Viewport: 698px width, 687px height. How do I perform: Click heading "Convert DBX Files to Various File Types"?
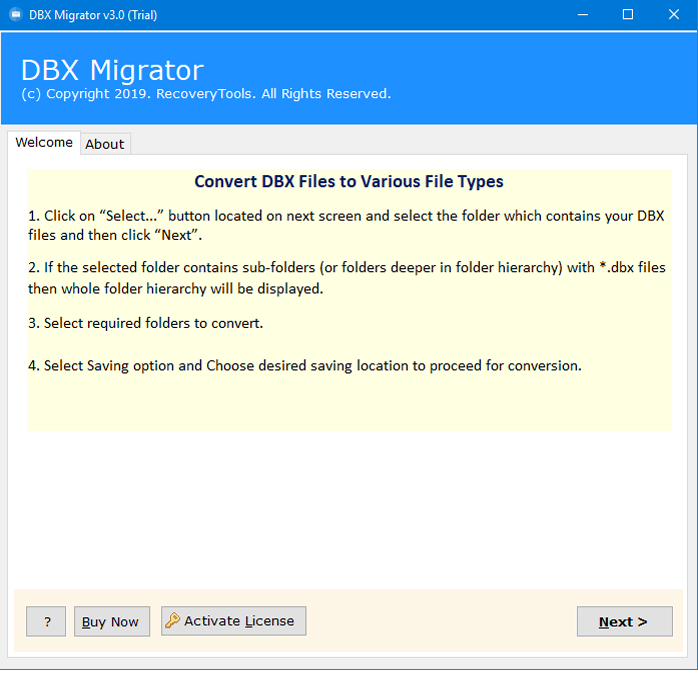(x=349, y=182)
